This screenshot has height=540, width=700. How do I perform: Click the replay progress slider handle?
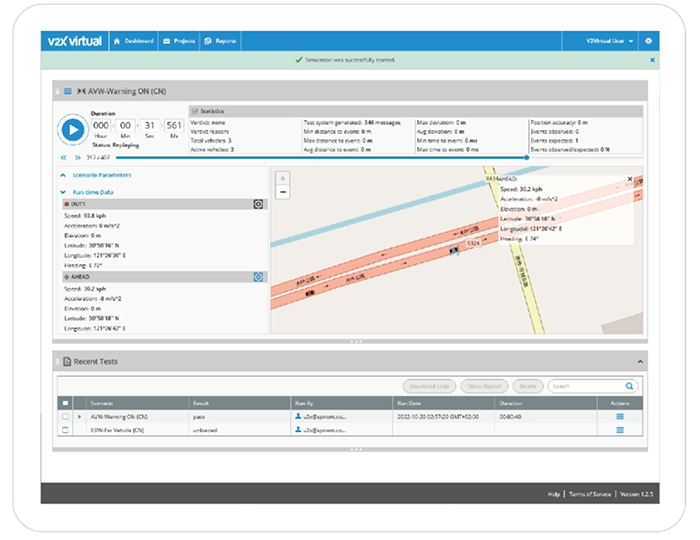point(528,157)
